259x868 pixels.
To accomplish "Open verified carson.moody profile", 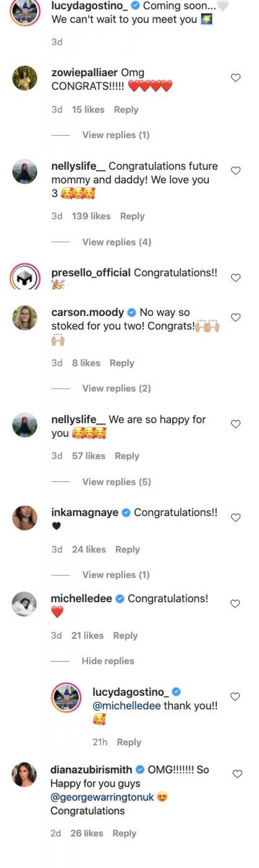I will pyautogui.click(x=87, y=312).
